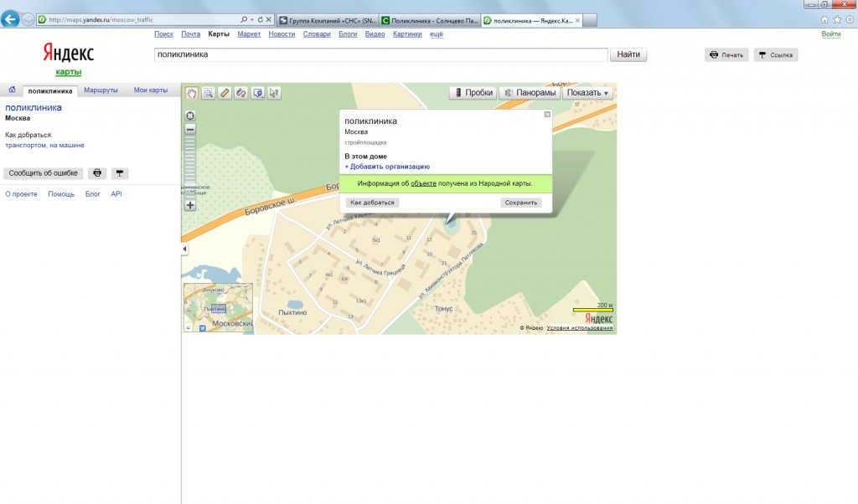Open the Поиск service link

163,33
